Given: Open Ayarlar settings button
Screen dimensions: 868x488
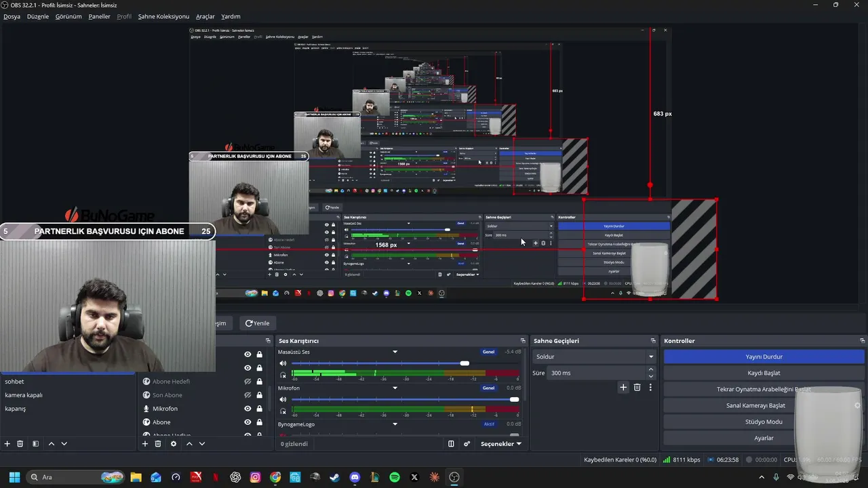Looking at the screenshot, I should (x=764, y=438).
